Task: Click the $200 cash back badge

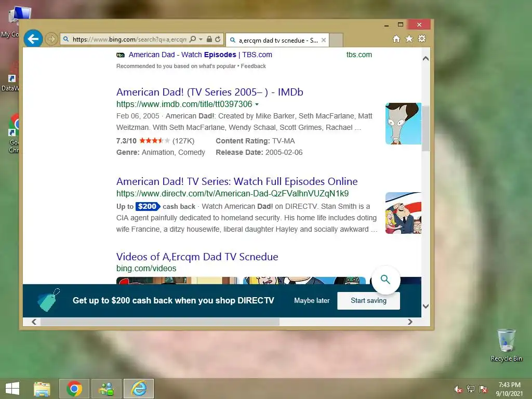Action: [x=148, y=206]
